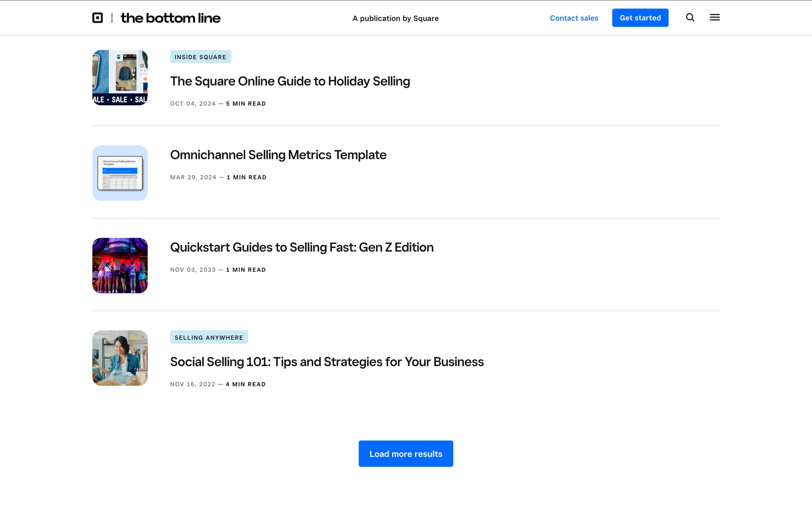Select the Inside Square category tag
Image resolution: width=812 pixels, height=508 pixels.
coord(200,57)
